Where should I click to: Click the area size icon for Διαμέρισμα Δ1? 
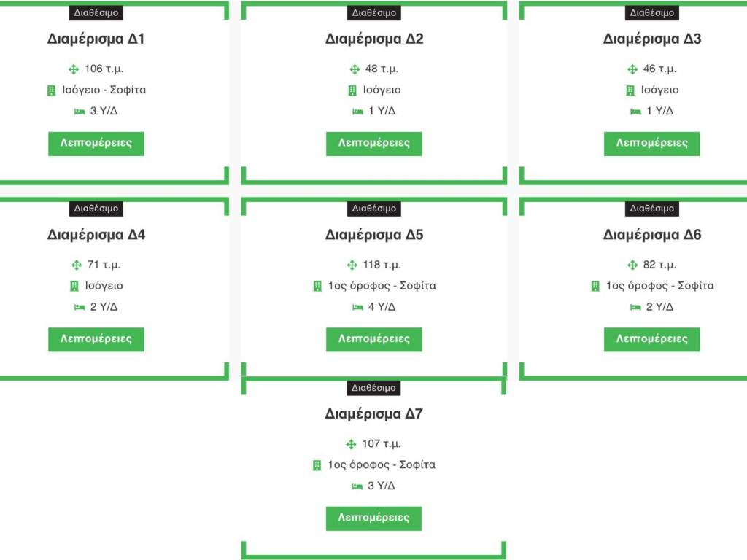point(74,69)
